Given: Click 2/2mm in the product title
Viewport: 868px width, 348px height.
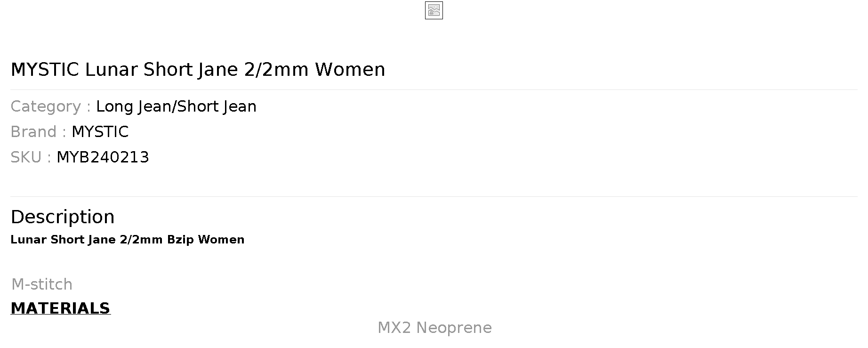Looking at the screenshot, I should pyautogui.click(x=276, y=70).
